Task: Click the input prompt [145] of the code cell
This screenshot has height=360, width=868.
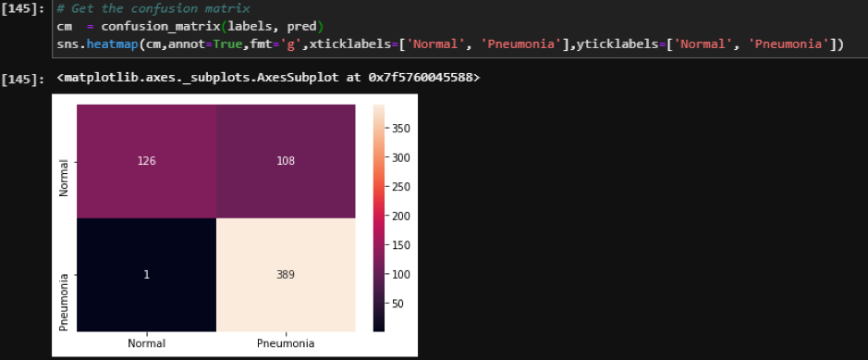Action: (x=22, y=9)
